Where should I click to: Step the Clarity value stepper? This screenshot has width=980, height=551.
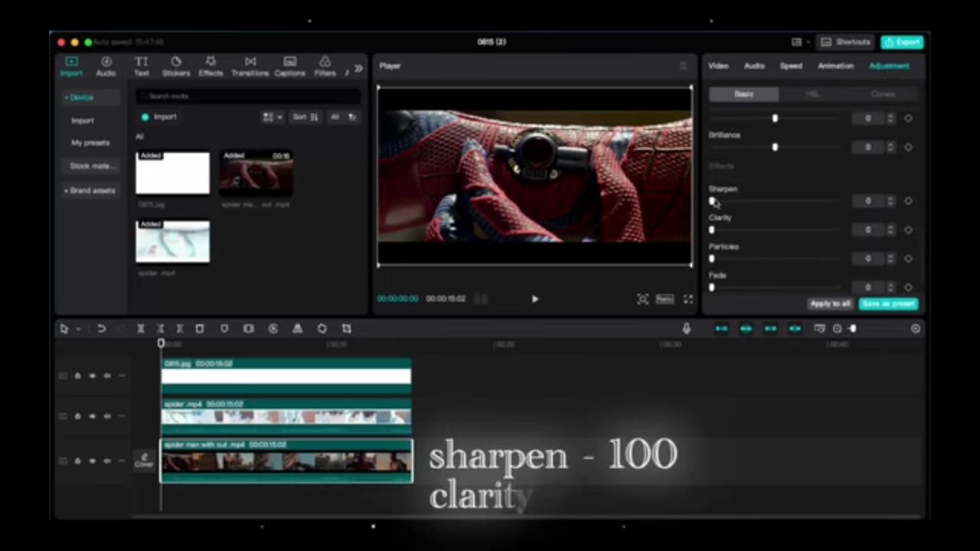[x=890, y=230]
